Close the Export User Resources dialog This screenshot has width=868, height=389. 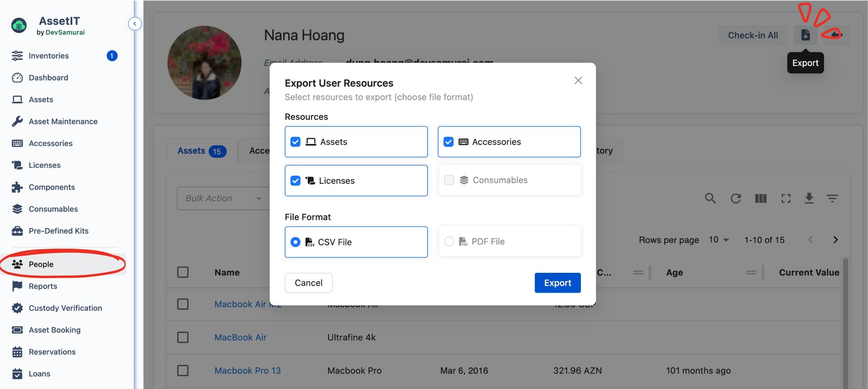tap(578, 80)
